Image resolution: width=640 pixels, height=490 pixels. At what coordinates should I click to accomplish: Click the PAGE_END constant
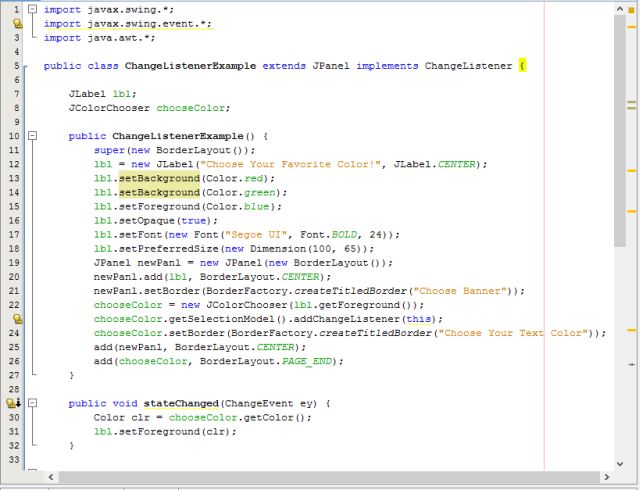(x=307, y=361)
